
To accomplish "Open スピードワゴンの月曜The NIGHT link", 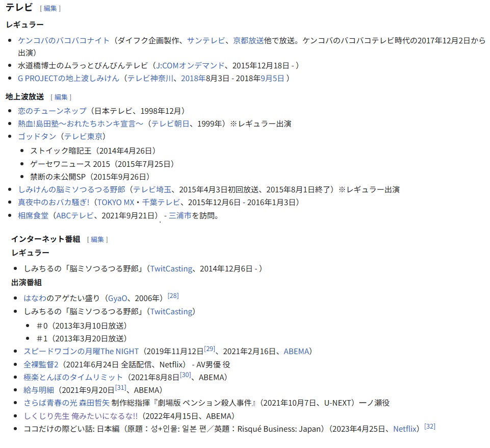I will (81, 352).
